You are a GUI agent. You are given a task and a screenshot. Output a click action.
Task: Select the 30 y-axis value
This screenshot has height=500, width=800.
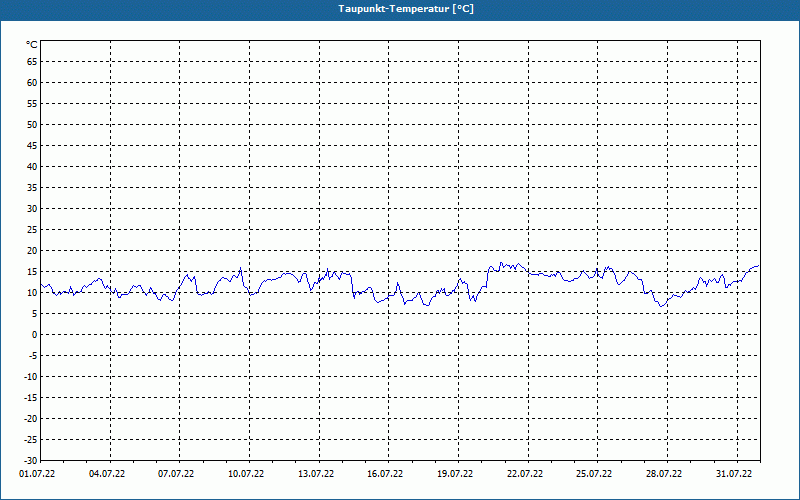click(32, 209)
